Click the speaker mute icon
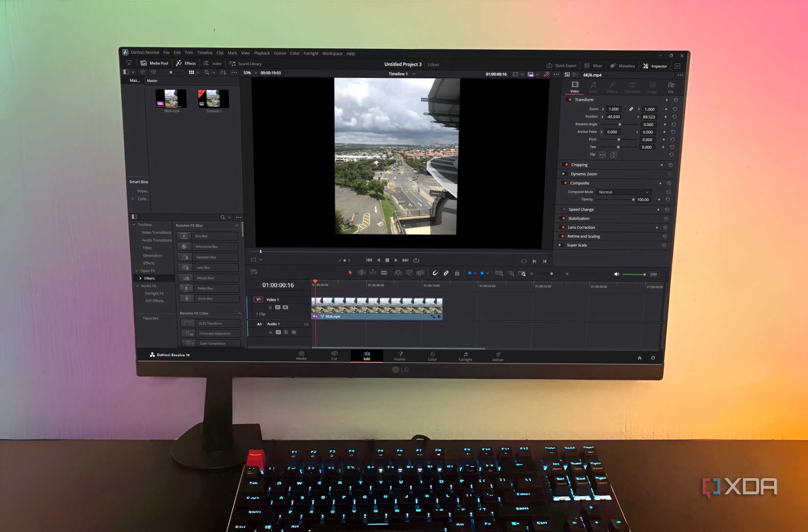Viewport: 808px width, 532px height. pos(617,274)
